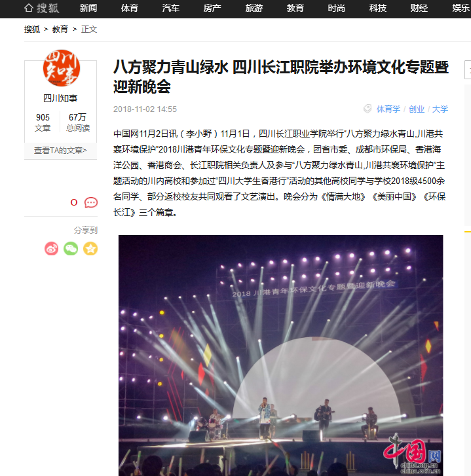
Task: Share article via WeChat icon
Action: [71, 249]
